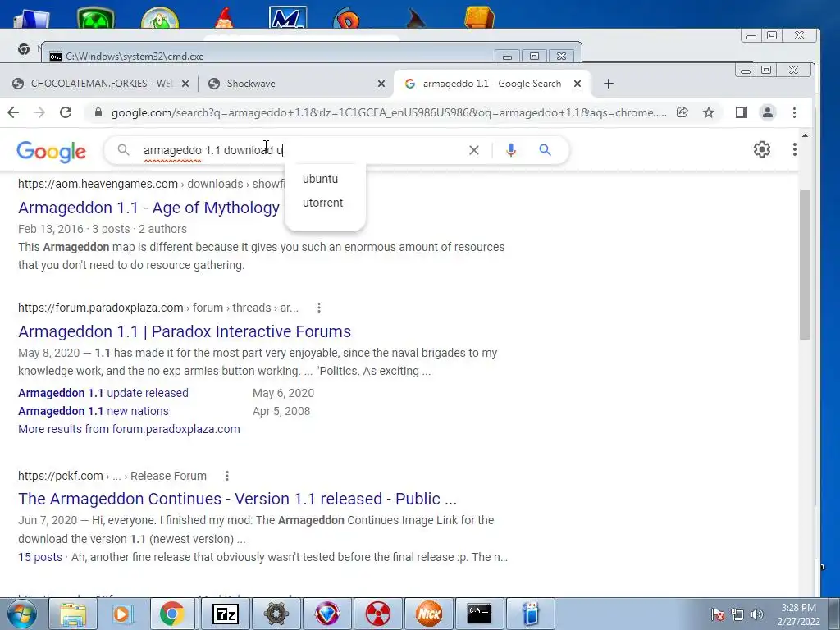Image resolution: width=840 pixels, height=630 pixels.
Task: Choose the ubuntu suggestion
Action: [321, 179]
